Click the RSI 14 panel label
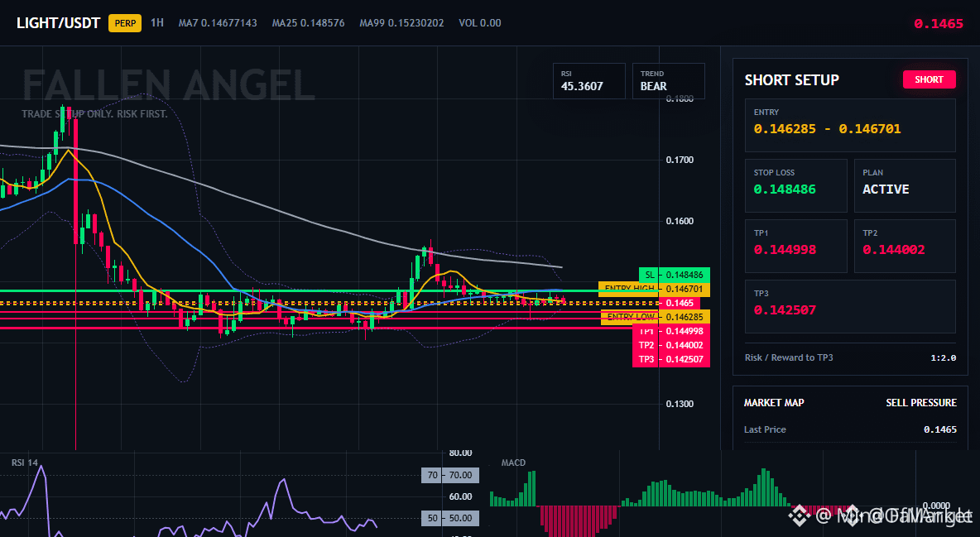Screen dimensions: 980x537 coord(24,463)
